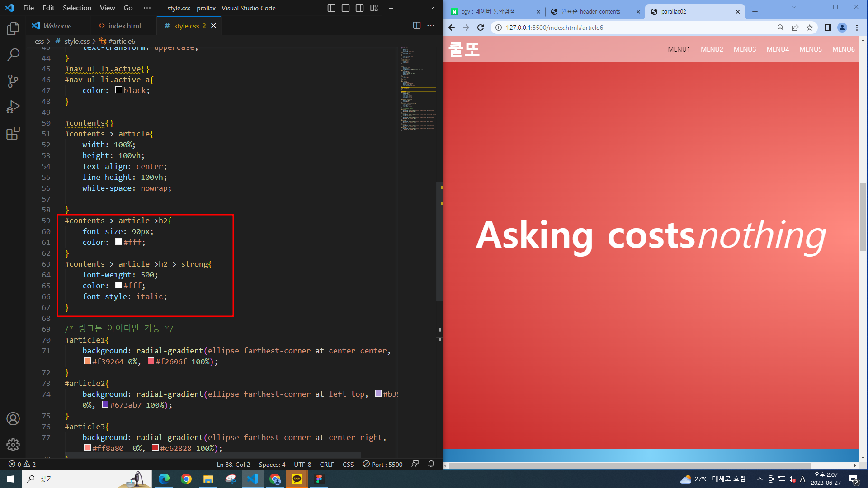Open the Source Control view

click(13, 81)
